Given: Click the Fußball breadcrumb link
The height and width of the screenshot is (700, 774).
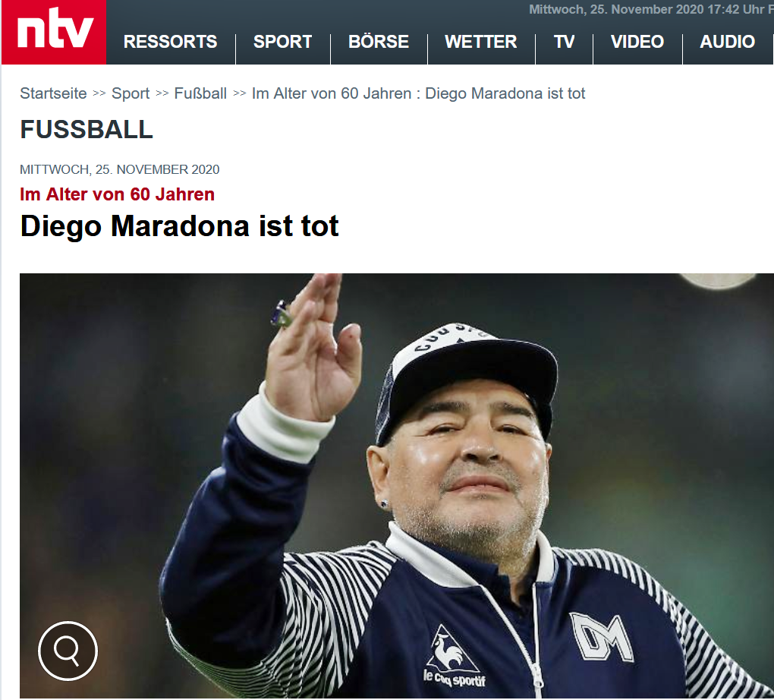Looking at the screenshot, I should click(x=200, y=93).
